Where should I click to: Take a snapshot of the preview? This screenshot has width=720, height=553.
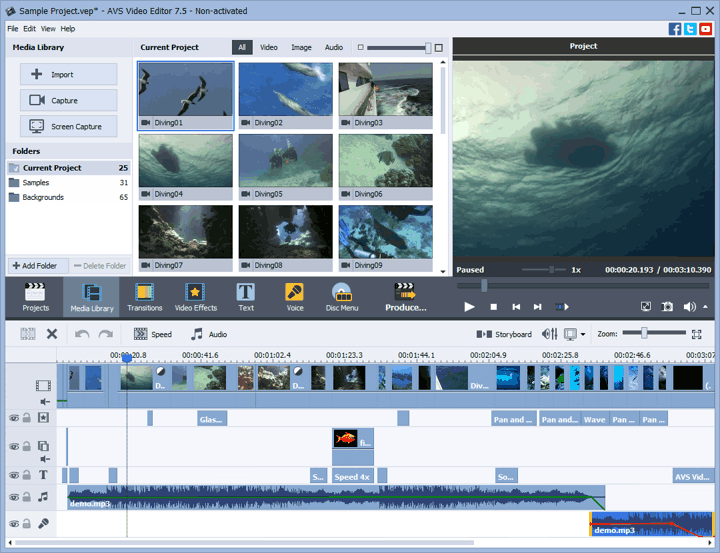point(667,306)
